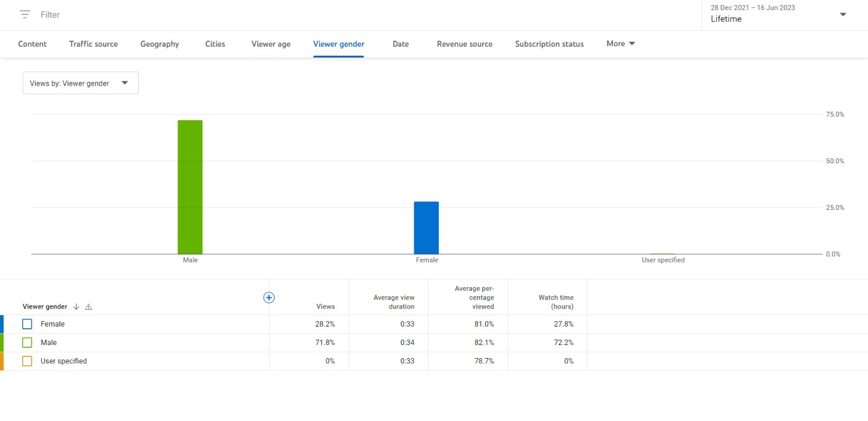Click the 50.0% axis label
This screenshot has height=421, width=868.
[835, 161]
